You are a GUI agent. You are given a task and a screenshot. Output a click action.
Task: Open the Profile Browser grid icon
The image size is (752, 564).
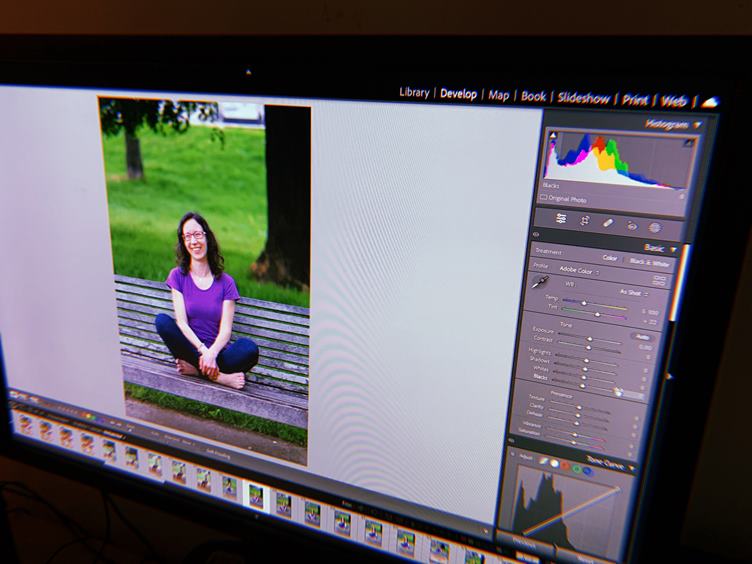[x=659, y=280]
